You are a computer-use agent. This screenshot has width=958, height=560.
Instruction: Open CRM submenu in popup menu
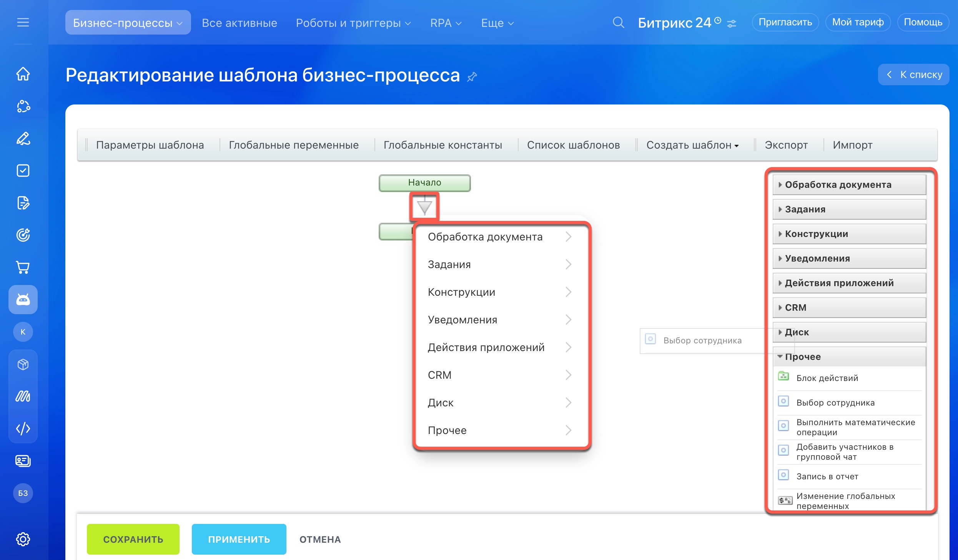click(501, 375)
